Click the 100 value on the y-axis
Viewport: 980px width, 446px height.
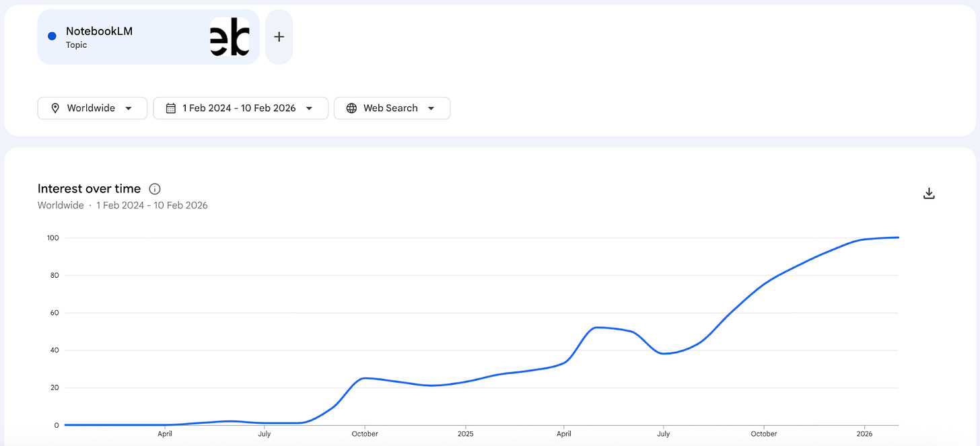[x=53, y=238]
